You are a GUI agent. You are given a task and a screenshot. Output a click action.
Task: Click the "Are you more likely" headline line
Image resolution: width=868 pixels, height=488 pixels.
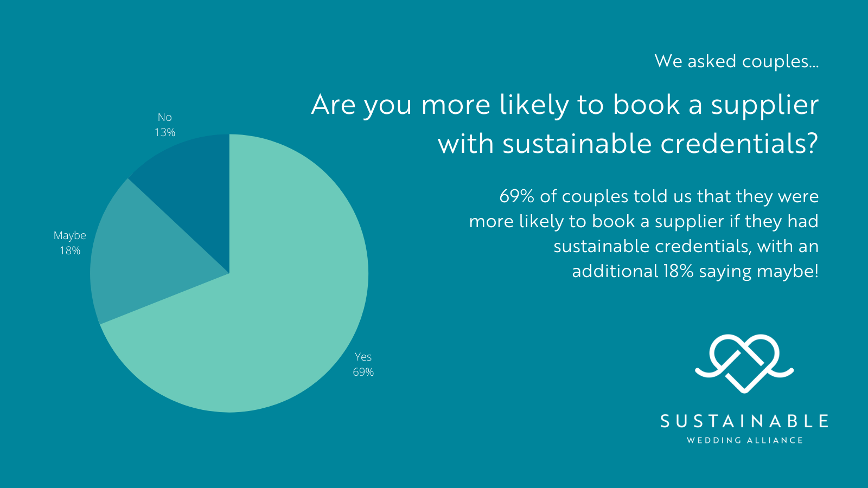[565, 105]
